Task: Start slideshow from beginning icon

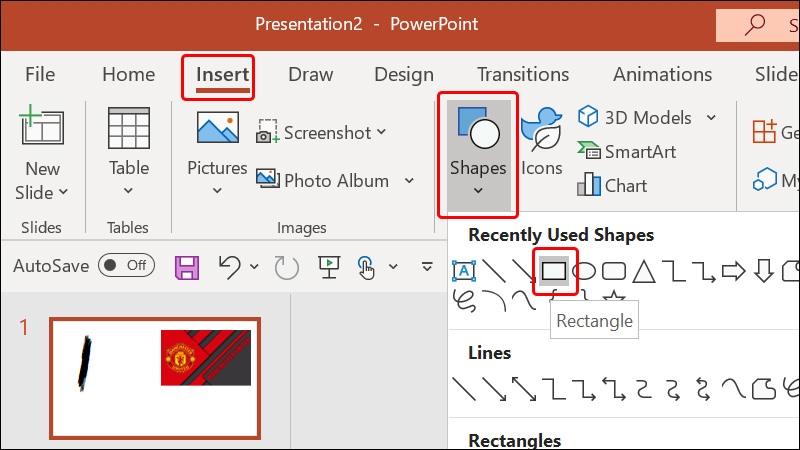Action: click(329, 267)
